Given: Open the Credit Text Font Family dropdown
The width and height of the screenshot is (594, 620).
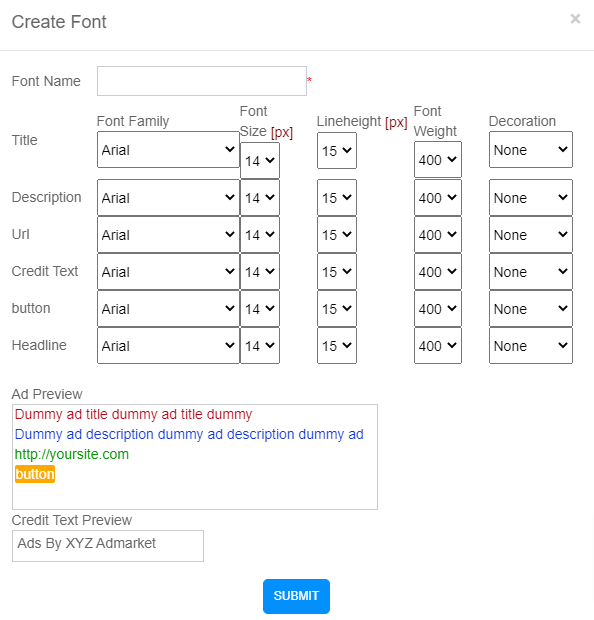Looking at the screenshot, I should [168, 272].
